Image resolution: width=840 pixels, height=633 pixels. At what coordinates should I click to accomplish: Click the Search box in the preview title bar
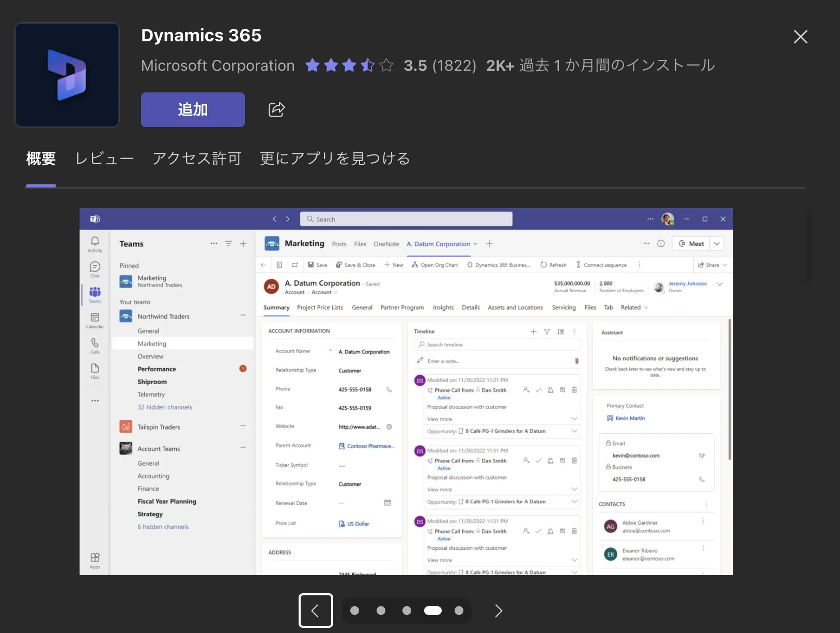point(406,219)
